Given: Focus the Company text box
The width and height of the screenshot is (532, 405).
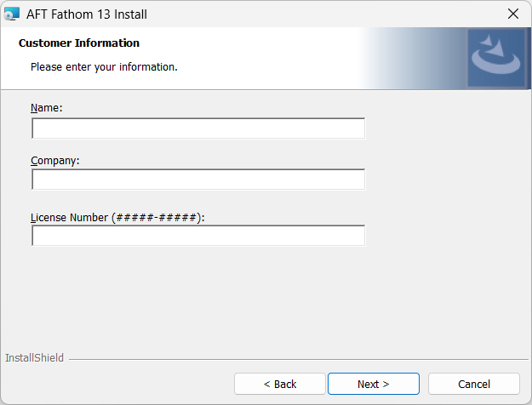Looking at the screenshot, I should click(198, 180).
